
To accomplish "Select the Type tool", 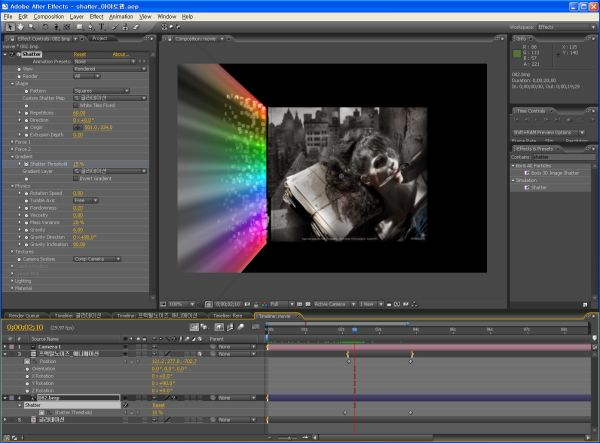I will click(x=102, y=27).
